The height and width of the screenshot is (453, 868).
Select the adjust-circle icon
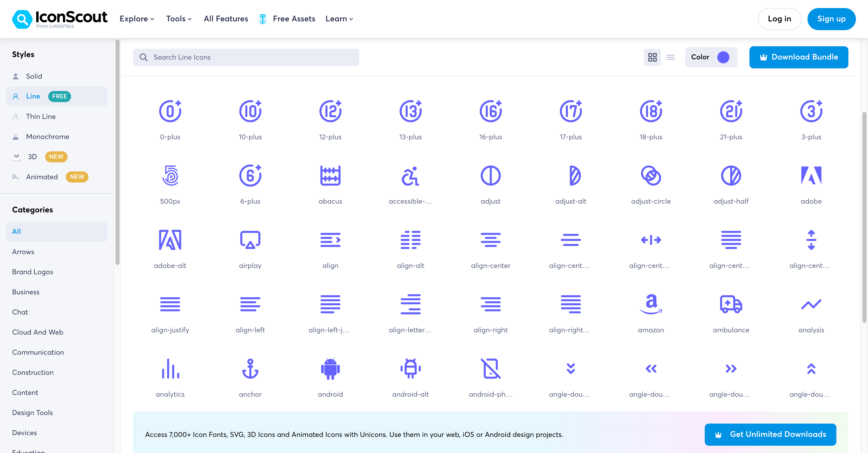651,176
